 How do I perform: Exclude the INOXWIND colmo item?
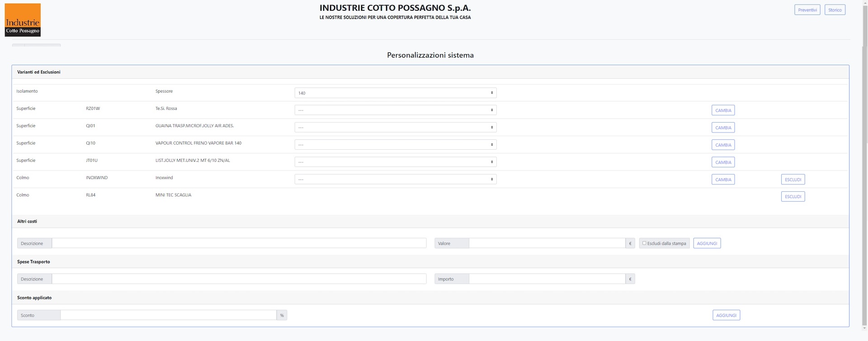pyautogui.click(x=793, y=180)
